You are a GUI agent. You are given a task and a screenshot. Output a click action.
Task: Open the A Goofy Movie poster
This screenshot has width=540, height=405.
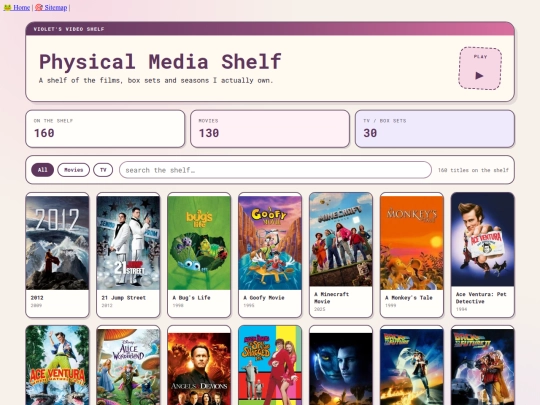tap(270, 243)
